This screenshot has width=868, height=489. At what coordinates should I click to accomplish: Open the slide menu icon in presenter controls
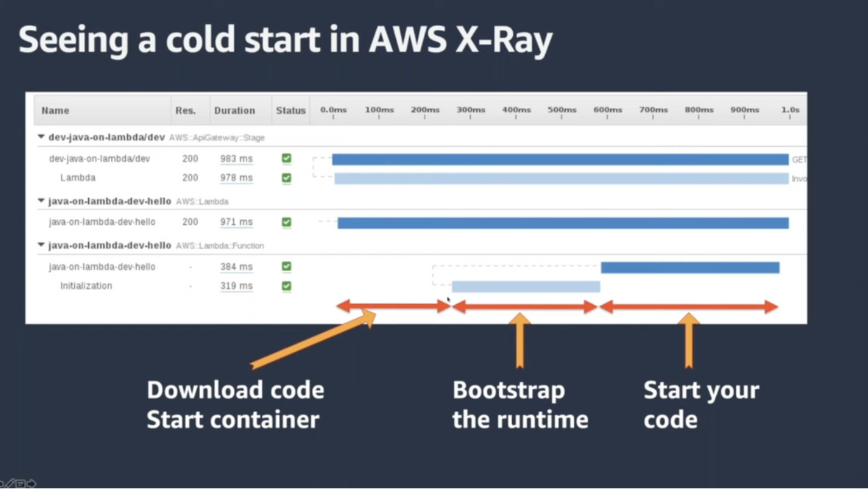tap(20, 484)
